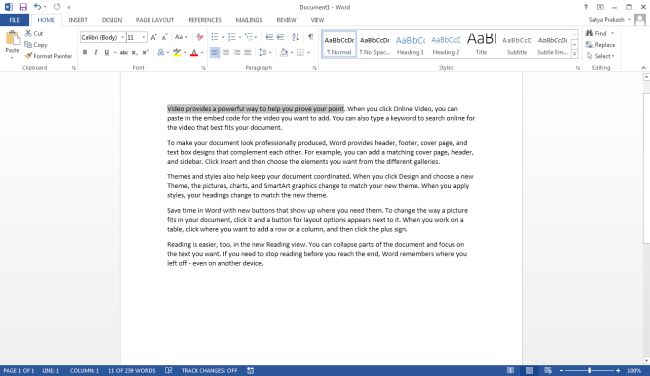Open font color dropdown arrow
Screen dimensions: 650x376
pos(202,53)
